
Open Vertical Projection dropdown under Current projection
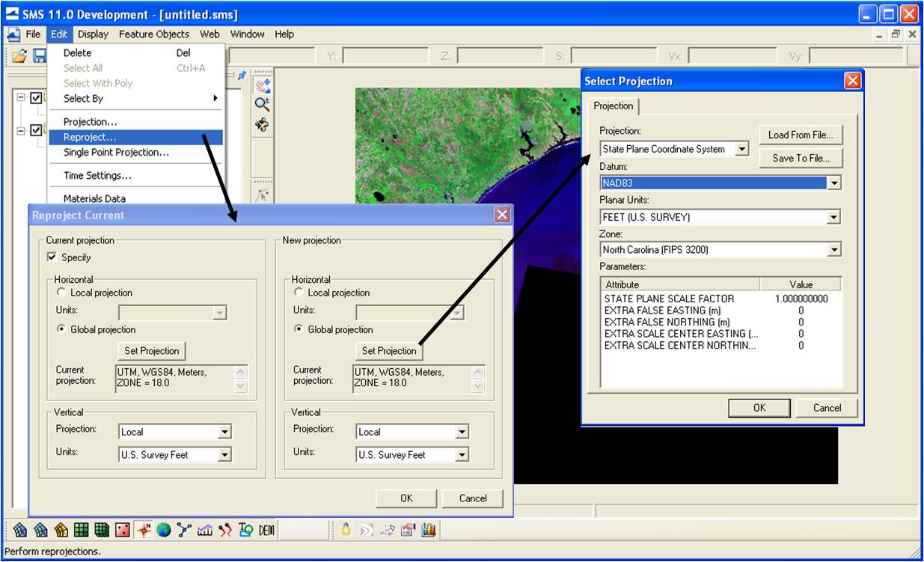click(x=224, y=432)
